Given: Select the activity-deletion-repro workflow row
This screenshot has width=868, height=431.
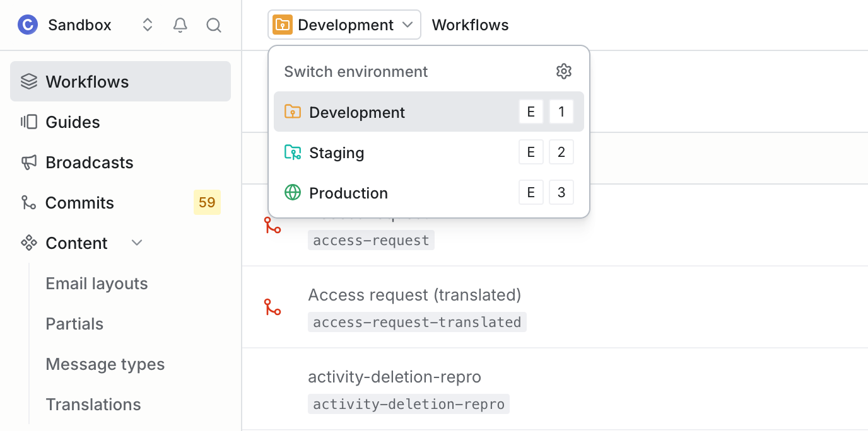Looking at the screenshot, I should 394,377.
